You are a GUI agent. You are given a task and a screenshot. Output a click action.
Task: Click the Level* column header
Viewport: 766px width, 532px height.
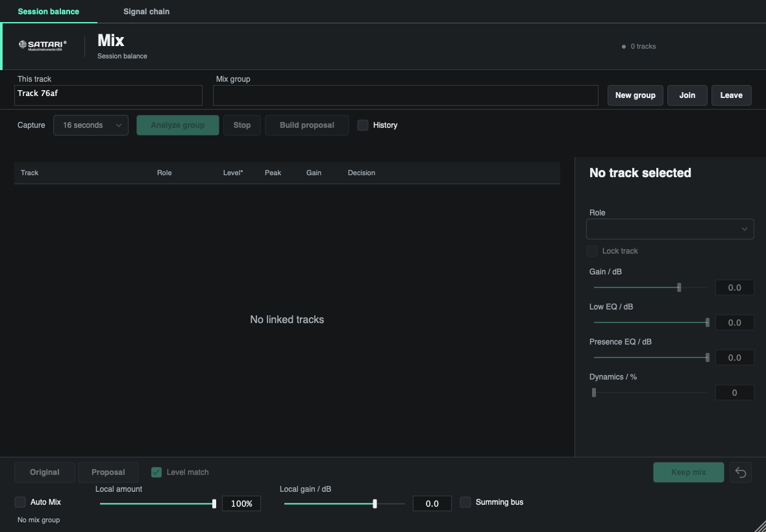[233, 173]
